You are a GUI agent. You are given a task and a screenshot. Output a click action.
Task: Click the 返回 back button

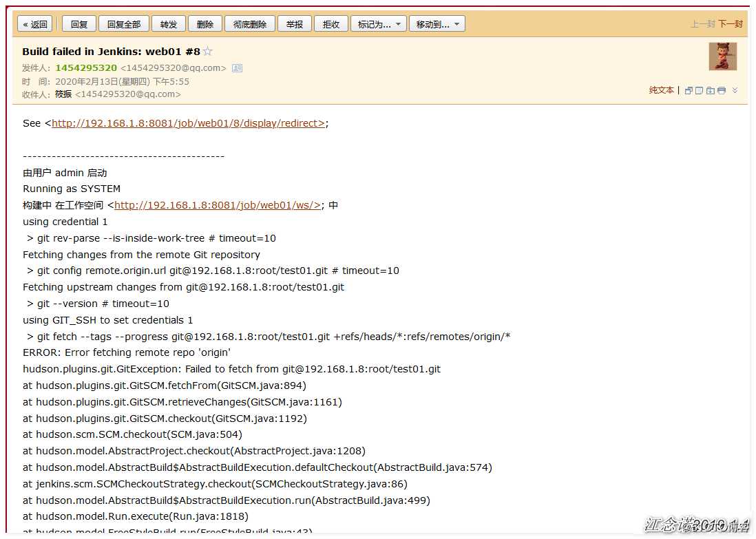(x=34, y=24)
